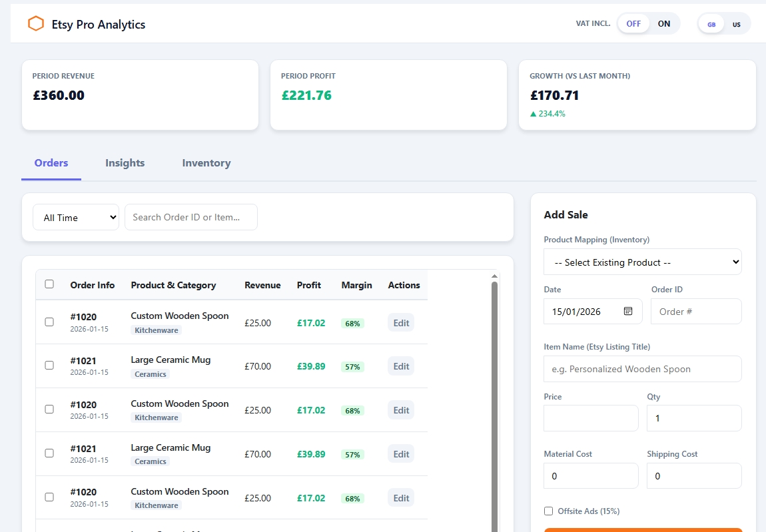
Task: Tick the Offsite Ads (15%) checkbox
Action: point(549,511)
